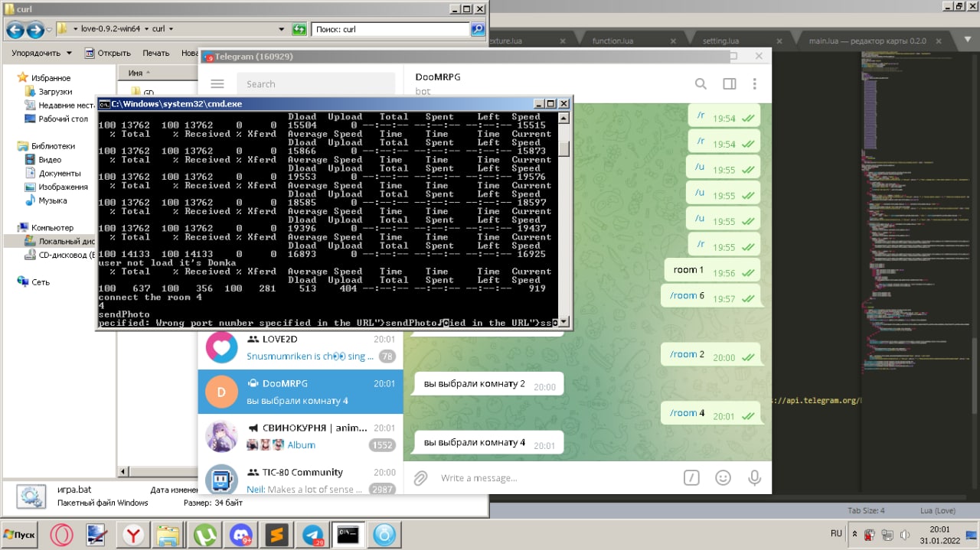The image size is (980, 550).
Task: Toggle the Telegram side panel icon
Action: tap(730, 84)
